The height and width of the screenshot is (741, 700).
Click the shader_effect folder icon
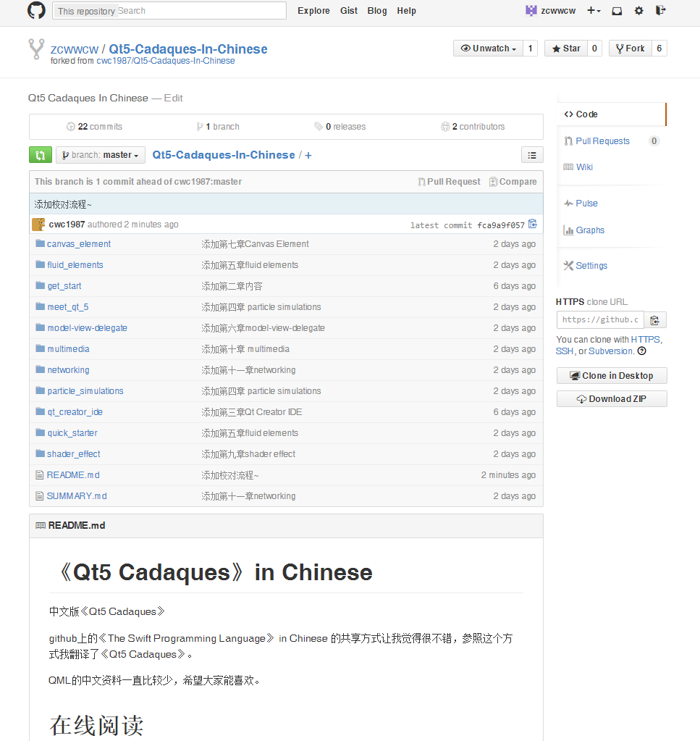pyautogui.click(x=40, y=453)
